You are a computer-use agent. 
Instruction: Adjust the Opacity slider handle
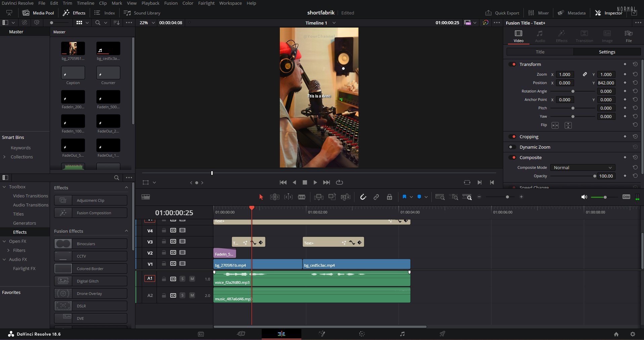point(595,176)
